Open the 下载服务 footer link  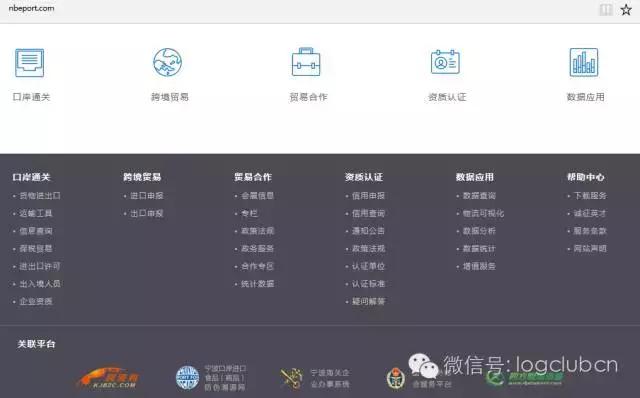pos(590,196)
